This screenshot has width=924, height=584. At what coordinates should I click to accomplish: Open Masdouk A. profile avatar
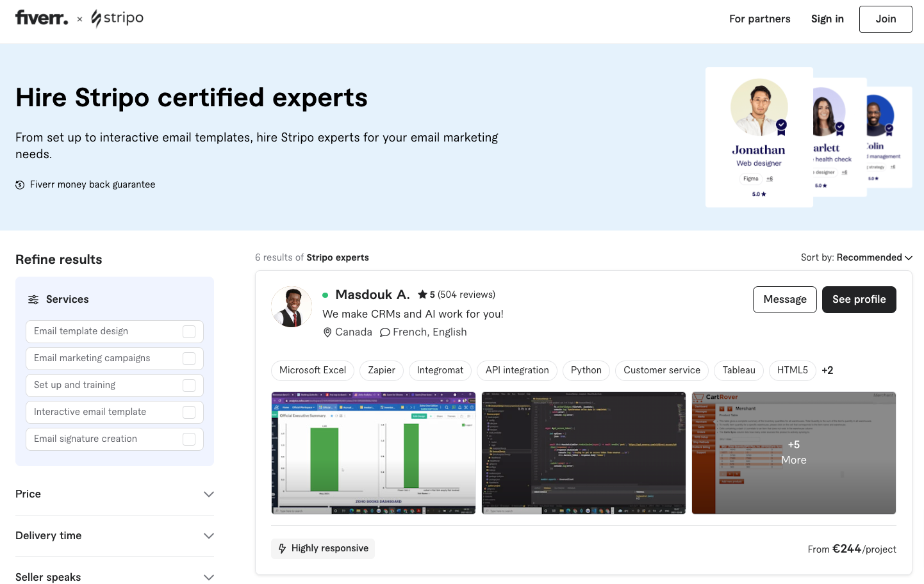[x=292, y=307]
